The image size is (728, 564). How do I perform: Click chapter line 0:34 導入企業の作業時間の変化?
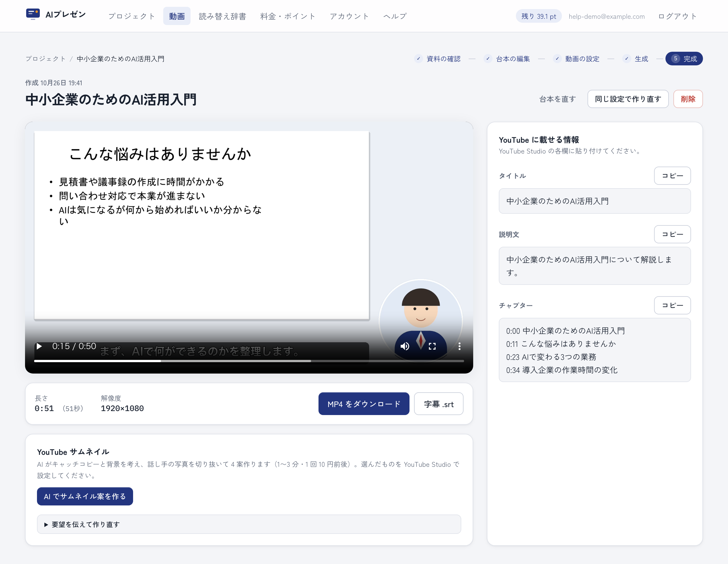(562, 370)
